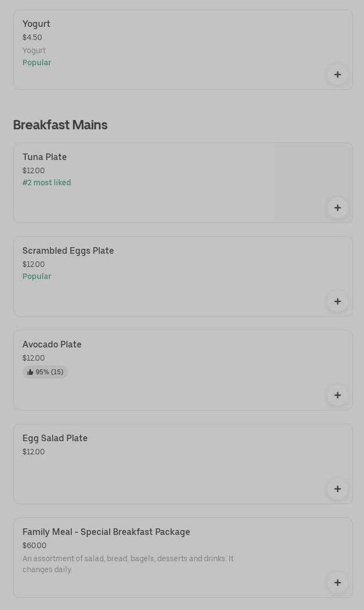
Task: Click the #2 most liked label
Action: pos(47,183)
